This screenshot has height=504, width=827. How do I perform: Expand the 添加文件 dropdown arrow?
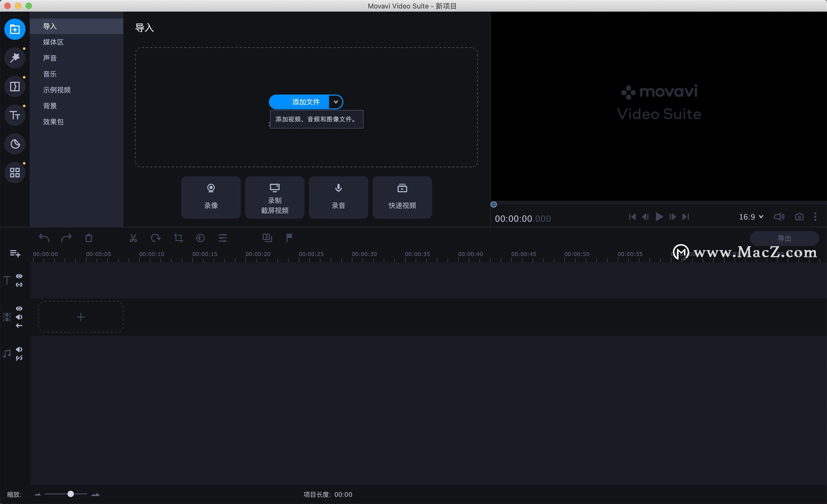[336, 102]
